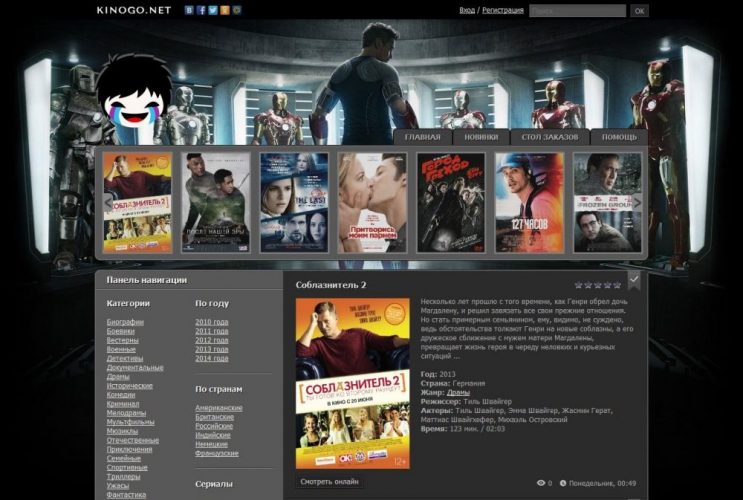Open the Frozen Ground carousel poster
Screen dimensions: 743x500
click(x=607, y=202)
